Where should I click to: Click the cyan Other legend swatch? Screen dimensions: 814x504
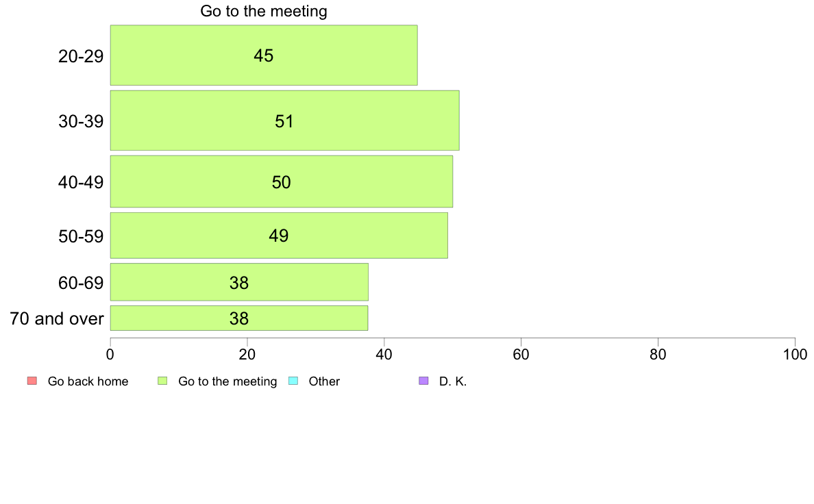point(293,381)
